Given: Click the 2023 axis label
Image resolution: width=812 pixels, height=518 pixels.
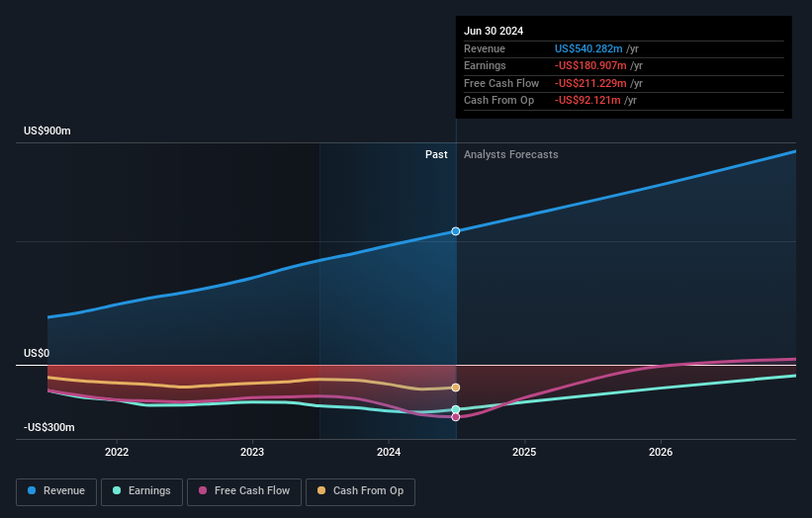Looking at the screenshot, I should tap(252, 452).
